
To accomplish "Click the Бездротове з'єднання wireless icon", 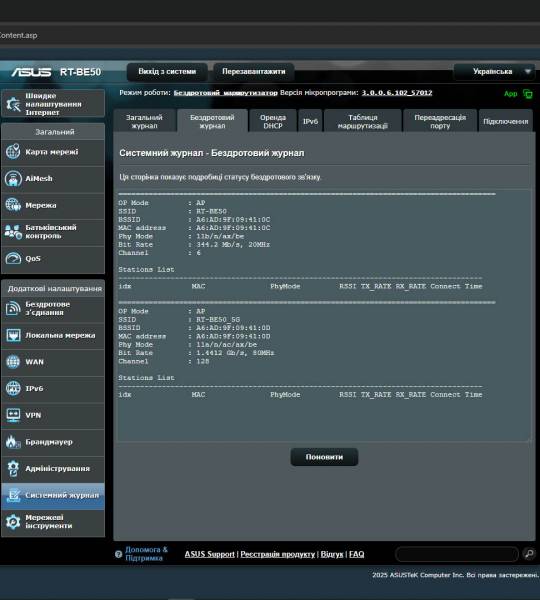I will click(13, 308).
